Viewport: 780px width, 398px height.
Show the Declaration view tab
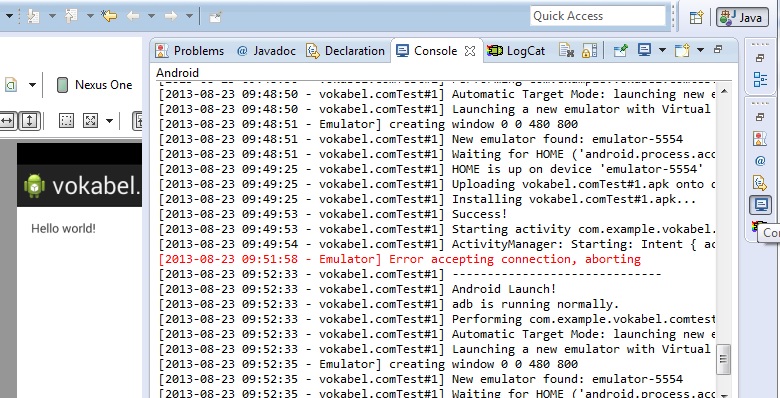click(346, 51)
